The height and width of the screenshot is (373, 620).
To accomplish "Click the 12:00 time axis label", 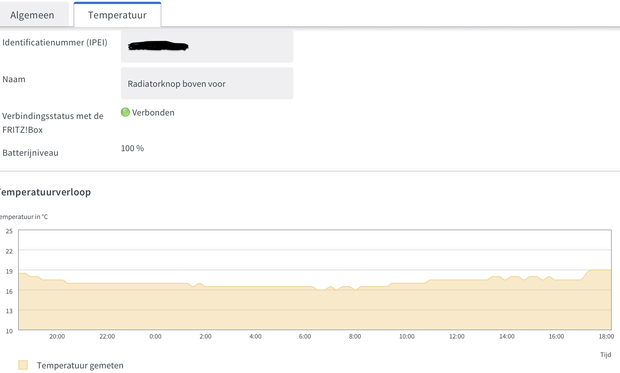I will click(457, 337).
